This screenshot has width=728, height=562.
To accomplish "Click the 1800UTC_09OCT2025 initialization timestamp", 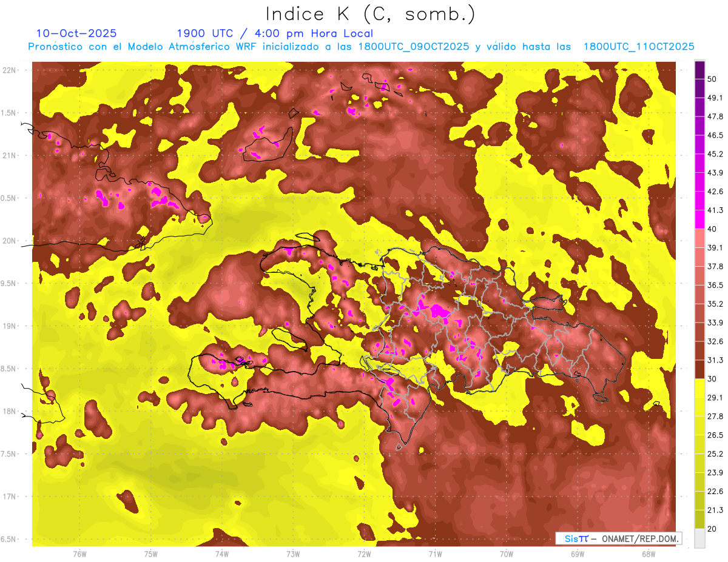I will tap(414, 47).
